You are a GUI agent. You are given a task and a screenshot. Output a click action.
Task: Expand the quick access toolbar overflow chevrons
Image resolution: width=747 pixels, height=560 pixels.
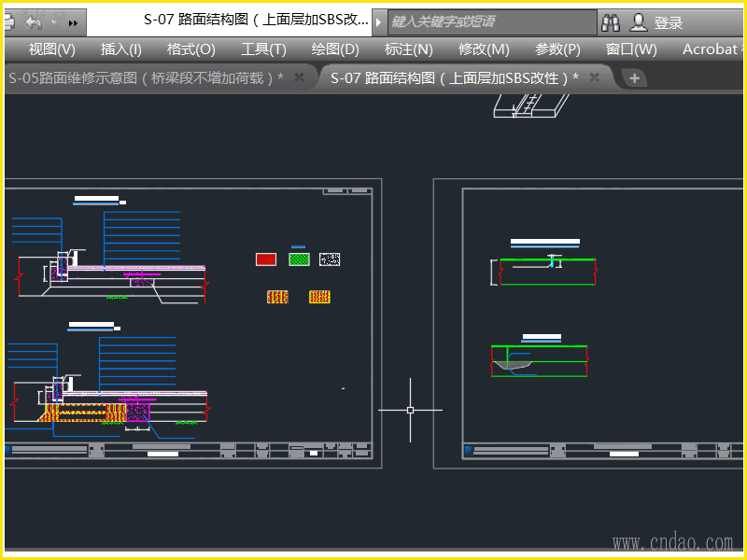(x=74, y=21)
